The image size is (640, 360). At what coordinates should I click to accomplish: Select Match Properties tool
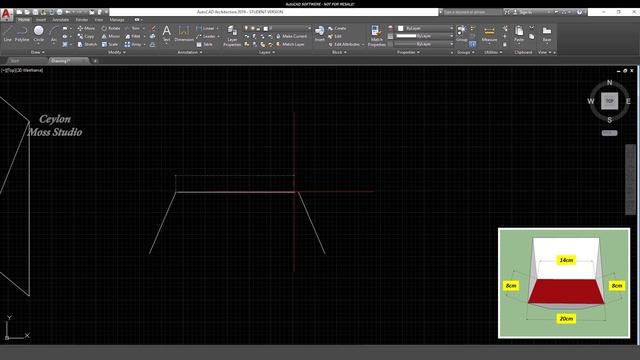click(376, 36)
